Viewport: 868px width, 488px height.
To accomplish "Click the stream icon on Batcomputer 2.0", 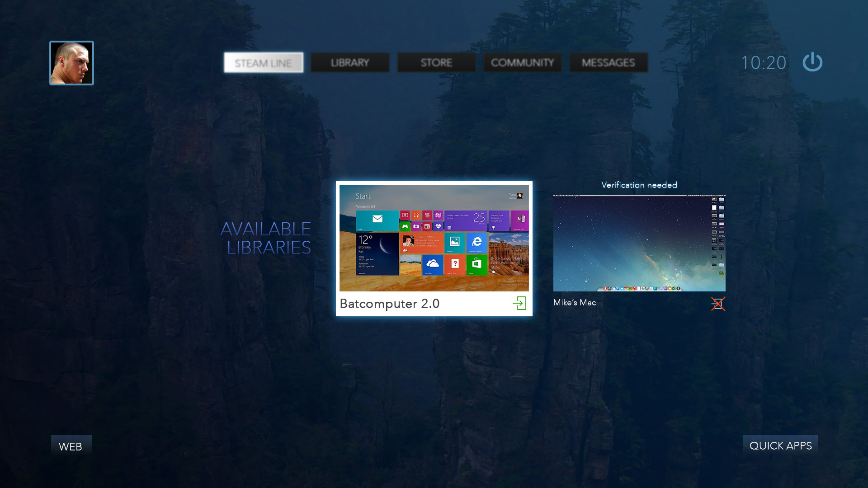I will coord(519,304).
